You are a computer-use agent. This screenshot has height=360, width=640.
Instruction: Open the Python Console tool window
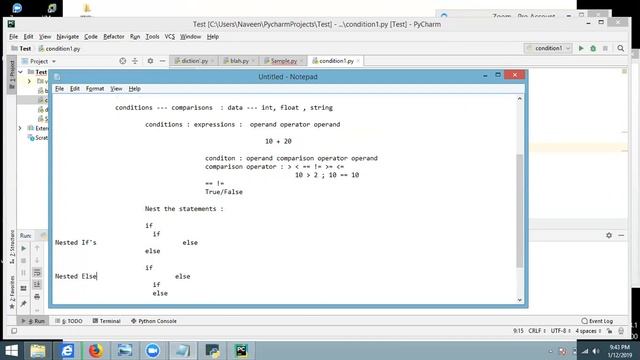click(153, 321)
